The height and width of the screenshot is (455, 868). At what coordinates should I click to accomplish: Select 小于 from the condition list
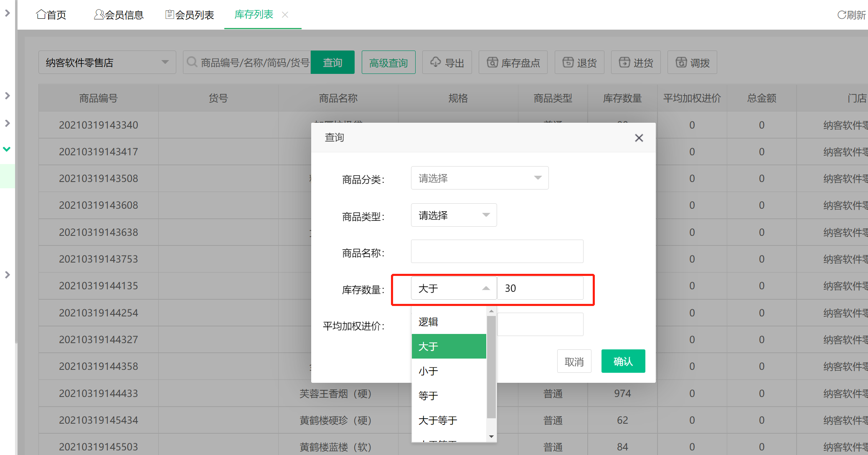click(x=428, y=371)
